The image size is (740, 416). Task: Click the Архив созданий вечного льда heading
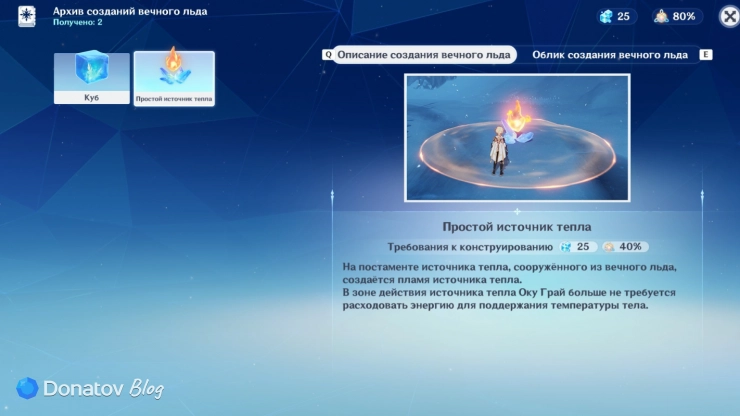[x=130, y=11]
